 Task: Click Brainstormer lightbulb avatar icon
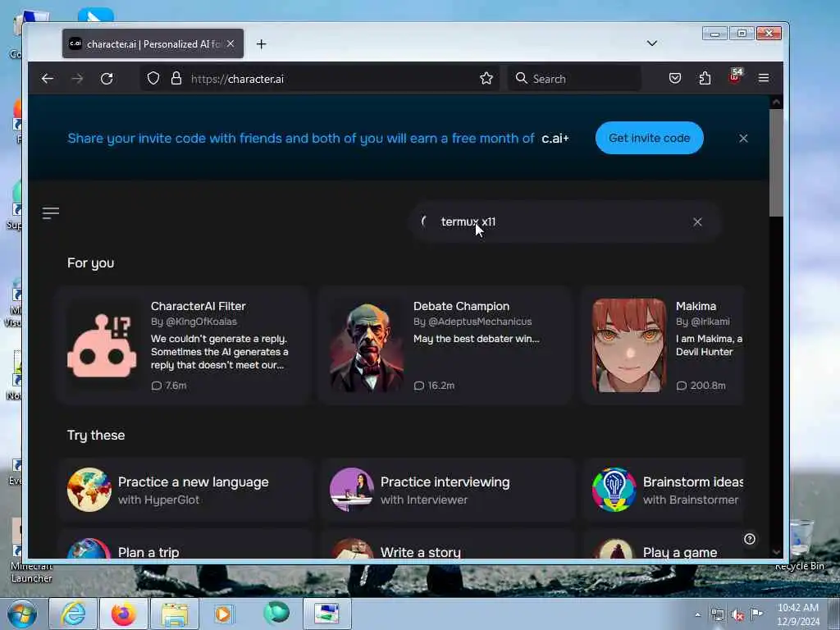pyautogui.click(x=614, y=490)
